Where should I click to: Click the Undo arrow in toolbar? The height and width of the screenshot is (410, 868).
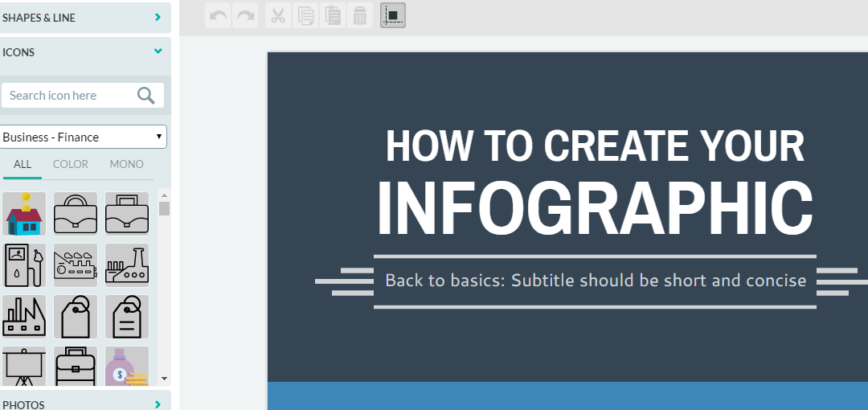(218, 15)
